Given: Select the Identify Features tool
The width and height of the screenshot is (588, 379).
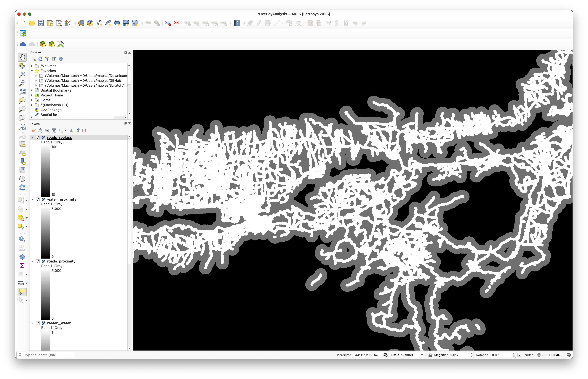Looking at the screenshot, I should point(22,239).
